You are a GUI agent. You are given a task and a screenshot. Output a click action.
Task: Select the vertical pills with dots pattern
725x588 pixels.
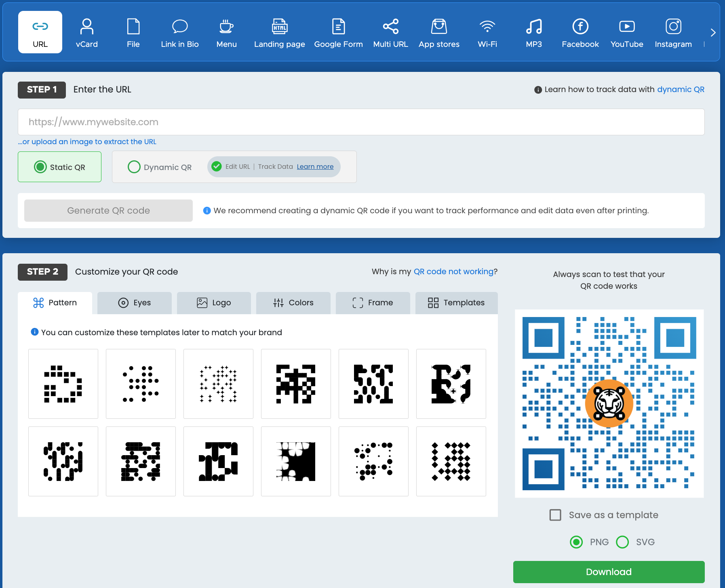(x=63, y=461)
